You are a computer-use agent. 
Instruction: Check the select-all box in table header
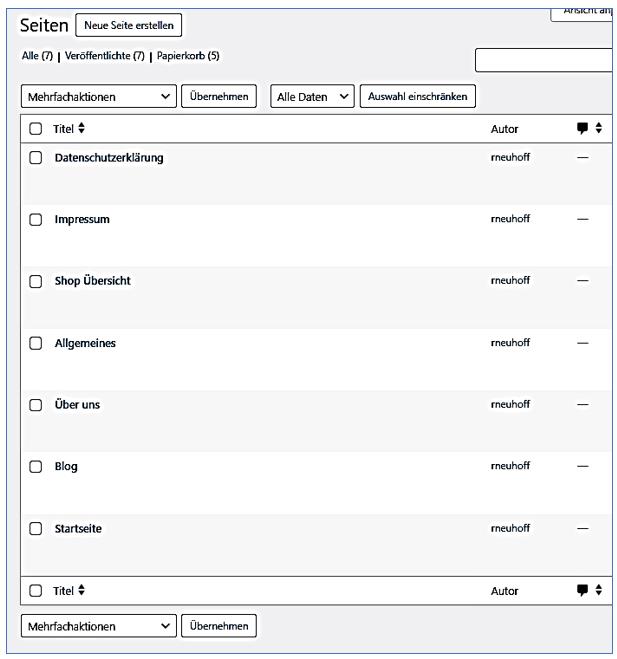point(36,129)
